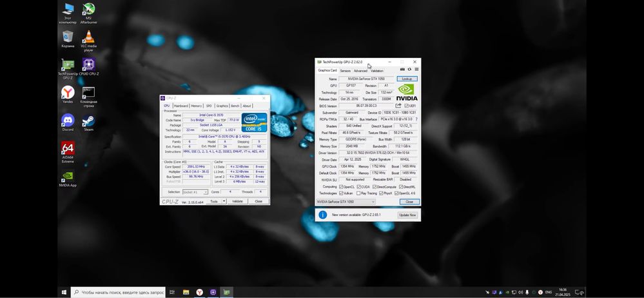Click the BIOS export share icon in GPU-Z
The image size is (644, 298).
[x=398, y=106]
